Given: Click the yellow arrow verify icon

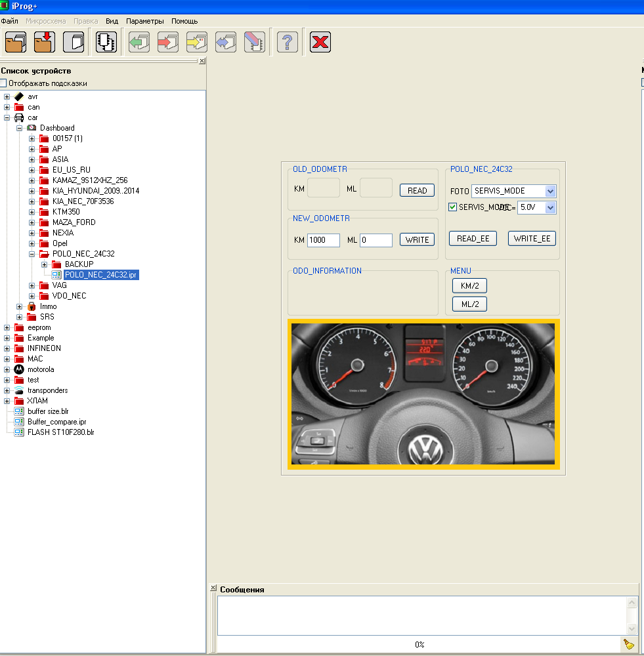Looking at the screenshot, I should coord(197,43).
